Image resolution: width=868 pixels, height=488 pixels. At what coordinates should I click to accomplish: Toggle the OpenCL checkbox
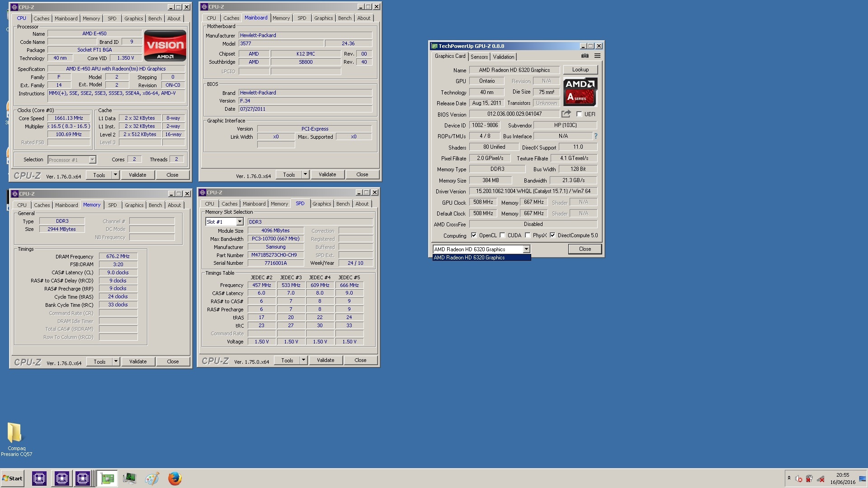(x=474, y=235)
